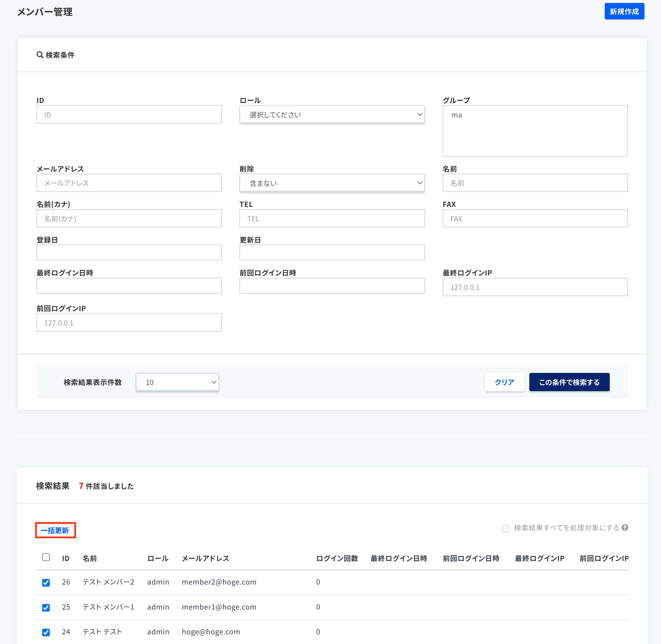This screenshot has height=644, width=661.
Task: Click the この条件で検索する button
Action: coord(569,382)
